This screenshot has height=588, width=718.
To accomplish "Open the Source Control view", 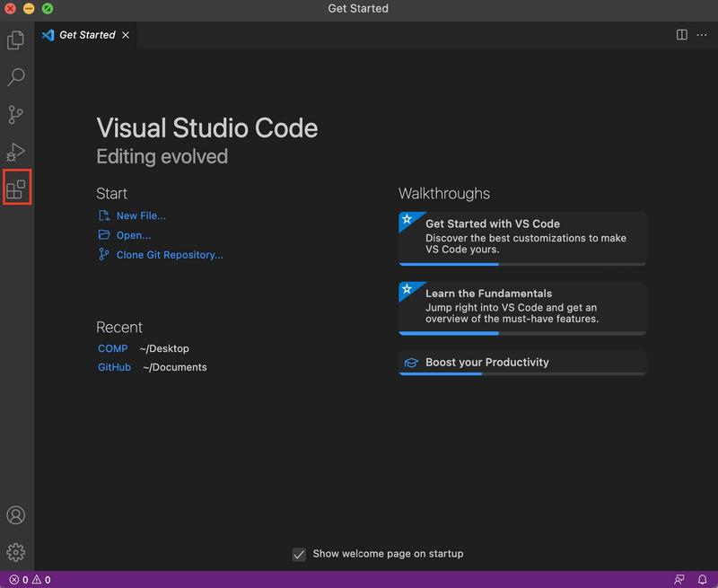I will click(x=15, y=115).
